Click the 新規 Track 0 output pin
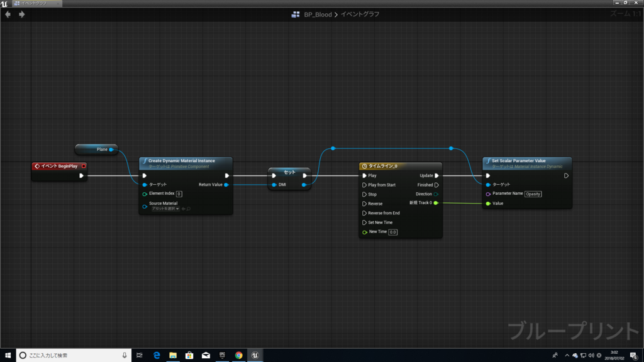 click(436, 203)
